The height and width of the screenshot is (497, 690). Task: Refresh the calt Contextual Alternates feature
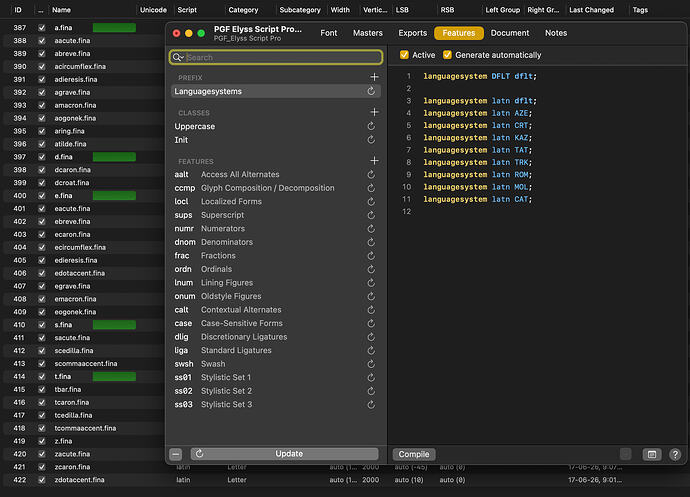click(371, 310)
